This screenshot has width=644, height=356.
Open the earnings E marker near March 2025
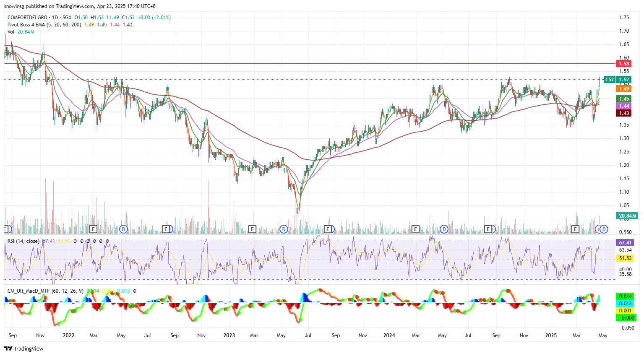click(576, 229)
